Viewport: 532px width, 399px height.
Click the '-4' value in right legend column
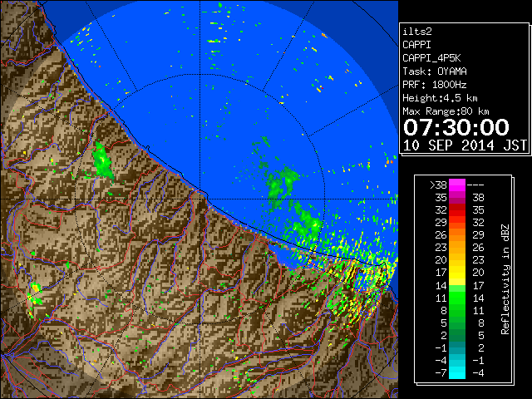click(478, 372)
